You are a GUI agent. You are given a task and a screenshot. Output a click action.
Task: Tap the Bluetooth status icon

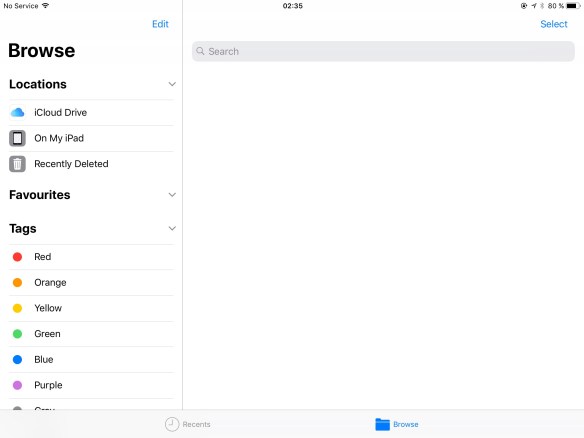(x=542, y=6)
